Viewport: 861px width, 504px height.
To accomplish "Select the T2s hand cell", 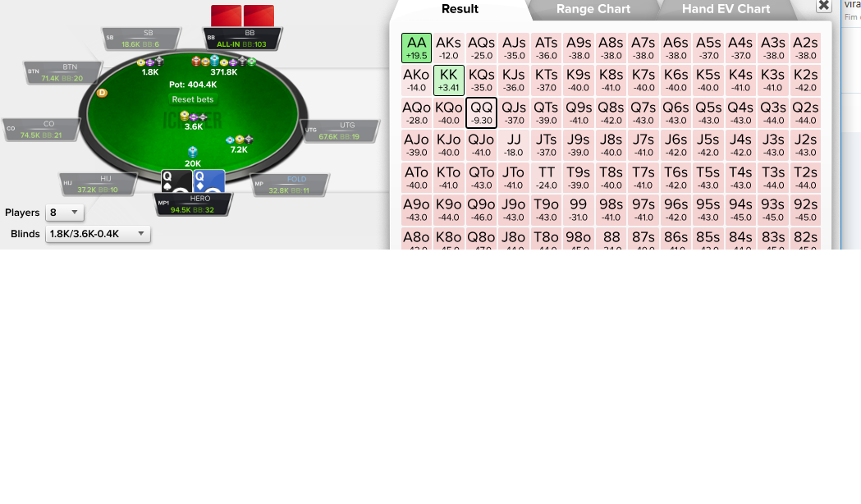I will click(x=805, y=177).
